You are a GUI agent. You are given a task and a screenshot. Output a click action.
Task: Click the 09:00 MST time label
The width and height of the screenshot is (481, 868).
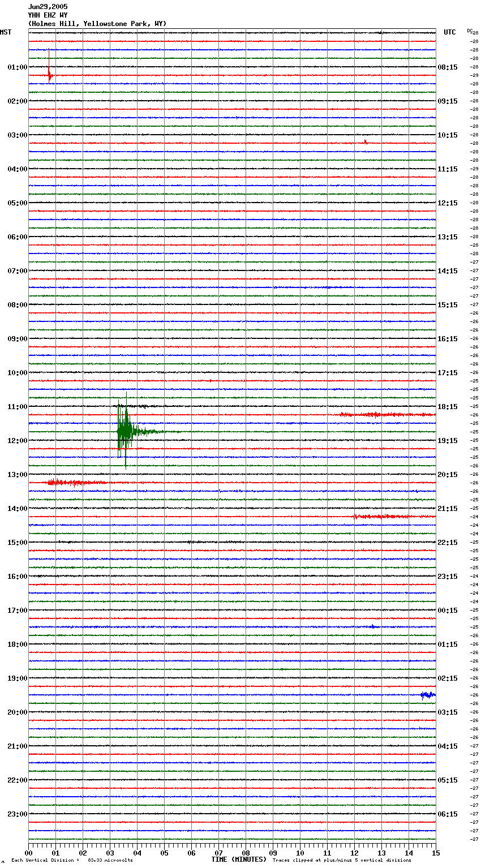[x=18, y=339]
